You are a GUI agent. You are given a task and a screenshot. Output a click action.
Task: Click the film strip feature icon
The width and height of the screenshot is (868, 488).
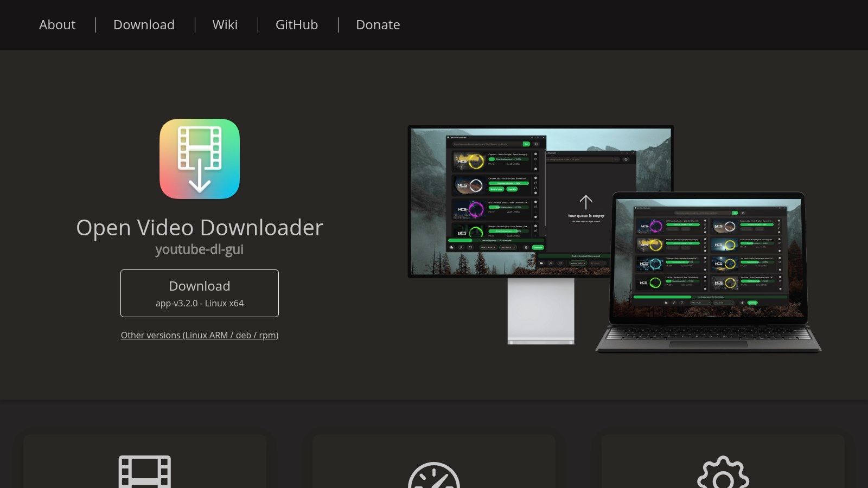click(145, 472)
